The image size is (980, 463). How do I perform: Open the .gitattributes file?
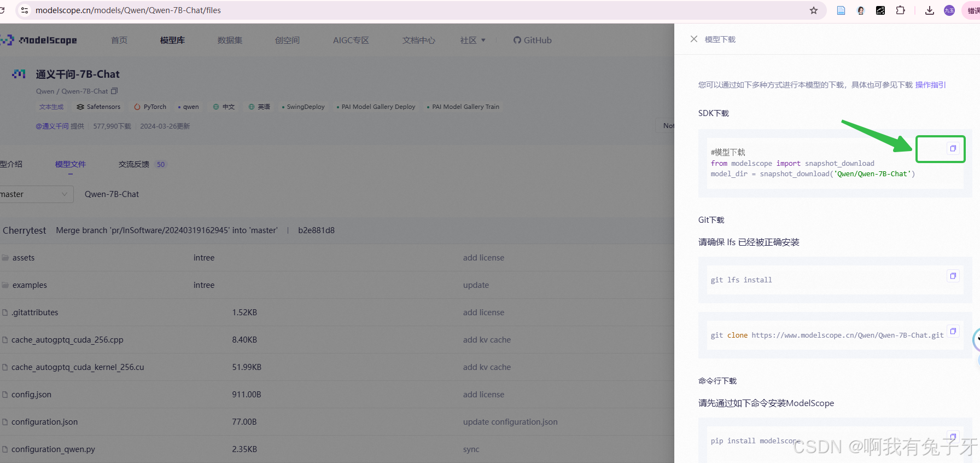(x=35, y=312)
